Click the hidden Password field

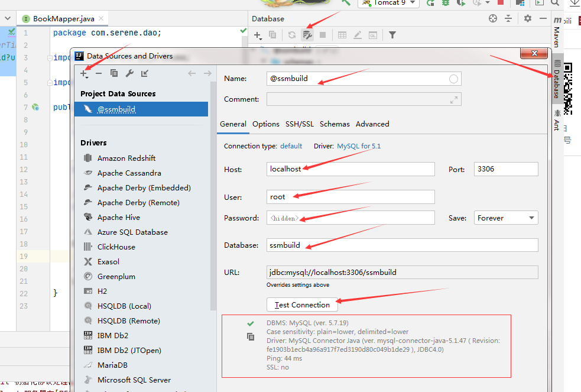point(350,218)
